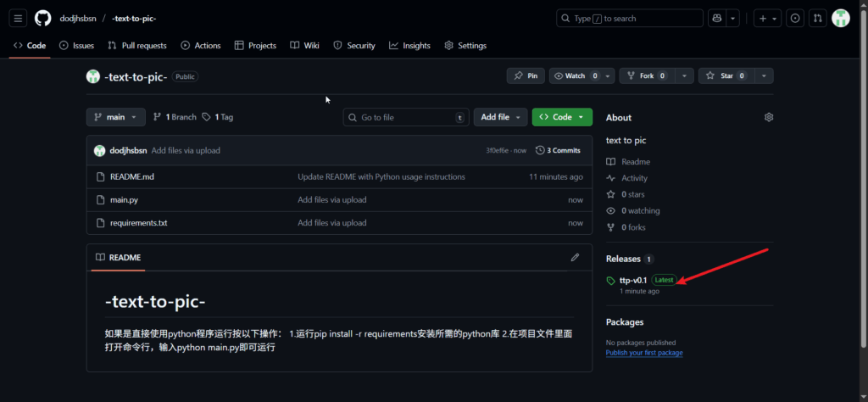
Task: Open About settings gear icon
Action: tap(769, 117)
